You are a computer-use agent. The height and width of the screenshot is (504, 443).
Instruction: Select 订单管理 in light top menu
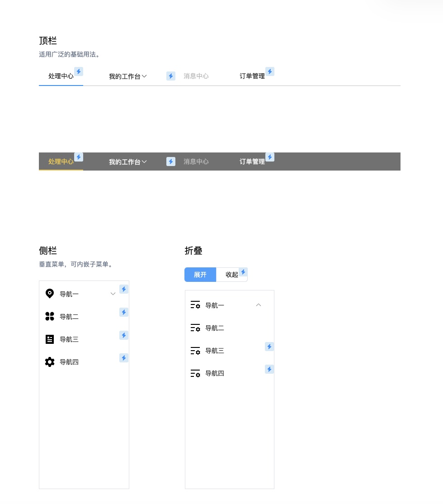pos(252,76)
